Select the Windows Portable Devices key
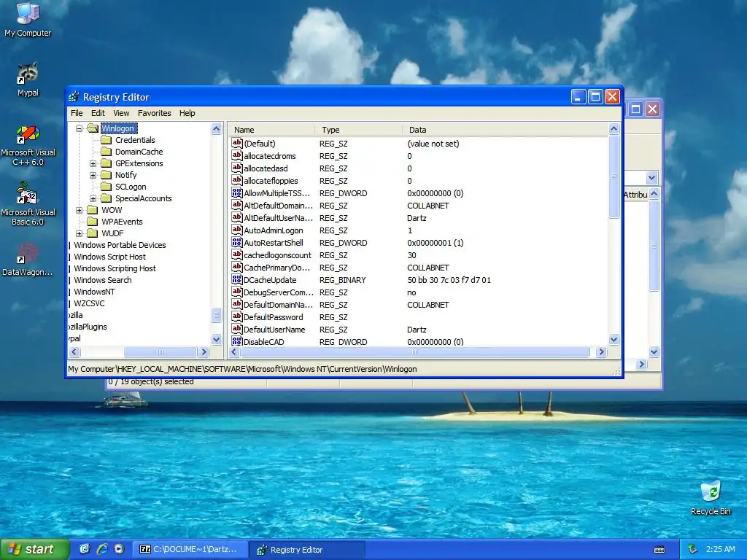Viewport: 747px width, 560px height. tap(120, 245)
